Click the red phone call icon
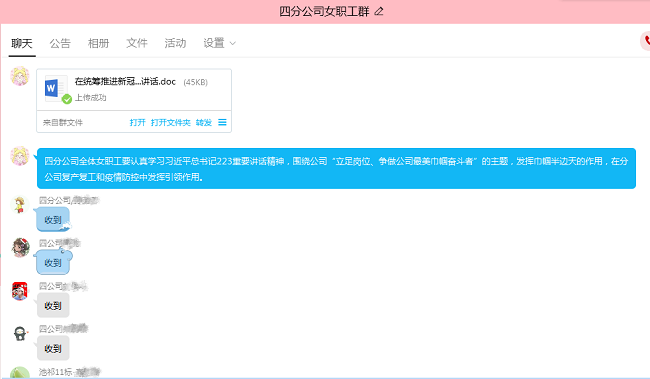Screen dimensions: 650x379 [646, 41]
